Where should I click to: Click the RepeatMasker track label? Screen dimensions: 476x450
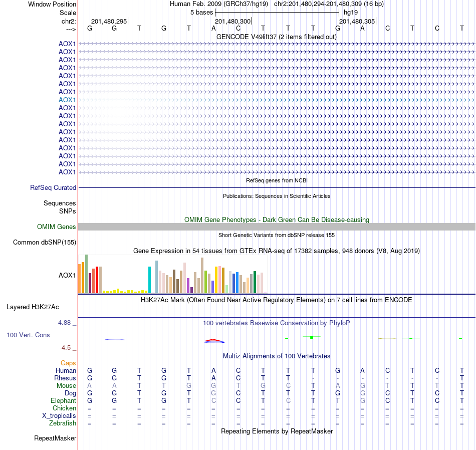tap(55, 438)
